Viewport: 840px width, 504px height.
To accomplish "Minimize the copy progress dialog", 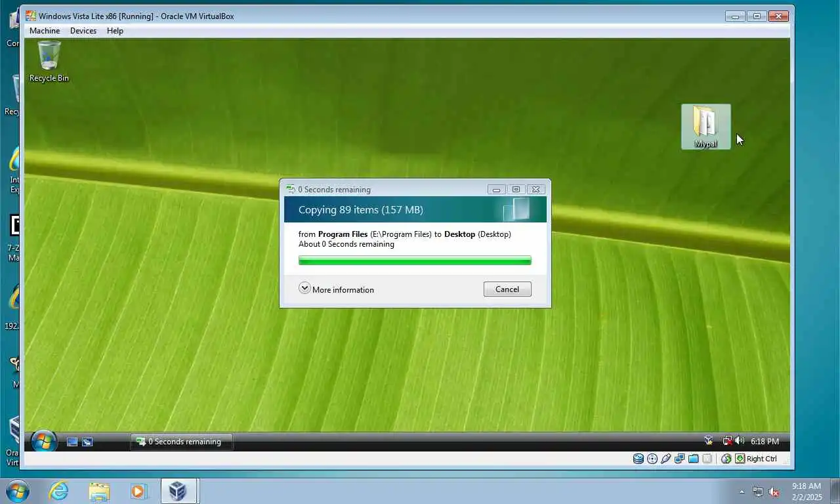I will click(x=496, y=189).
